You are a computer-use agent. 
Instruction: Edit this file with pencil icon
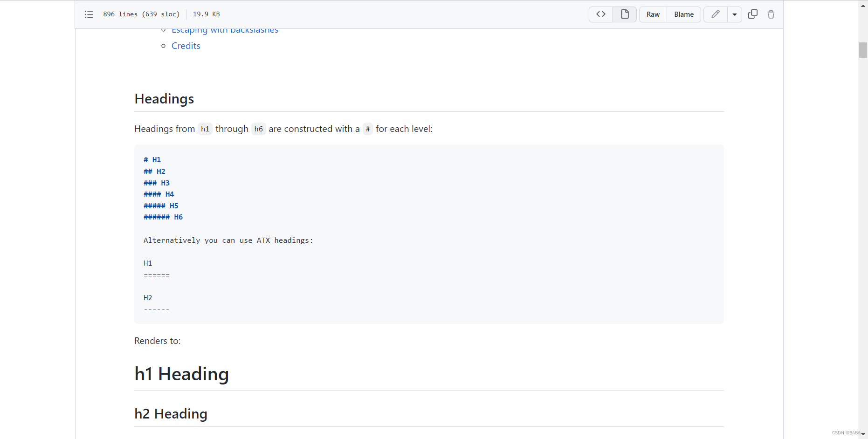[x=716, y=14]
